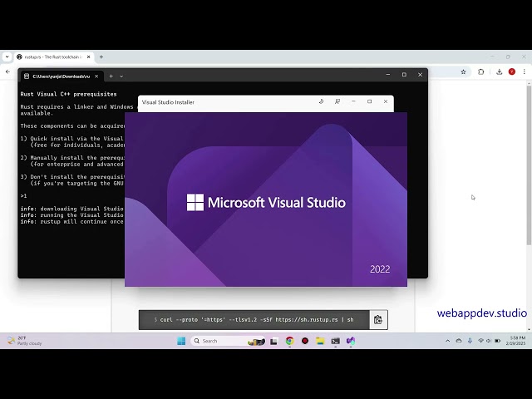The image size is (532, 399).
Task: Click the '2022' text on the splash screen
Action: [380, 269]
